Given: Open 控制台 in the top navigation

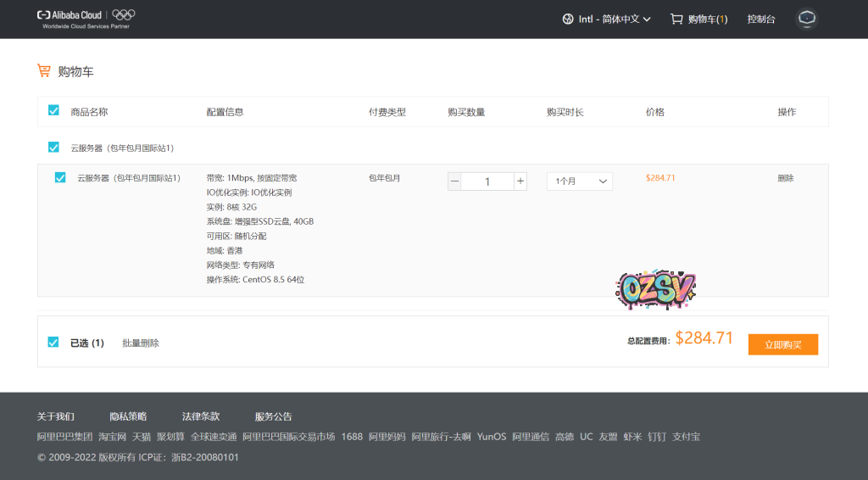Looking at the screenshot, I should pos(761,19).
